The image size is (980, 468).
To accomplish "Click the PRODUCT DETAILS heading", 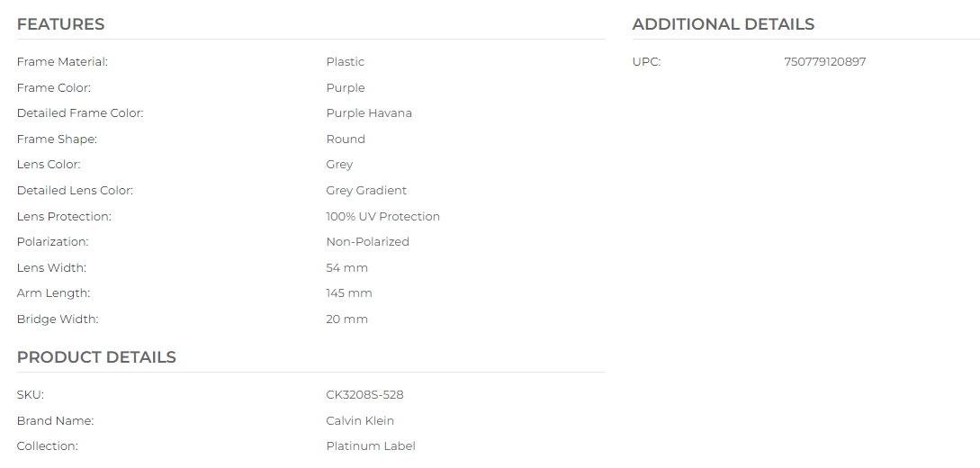I will [x=96, y=357].
